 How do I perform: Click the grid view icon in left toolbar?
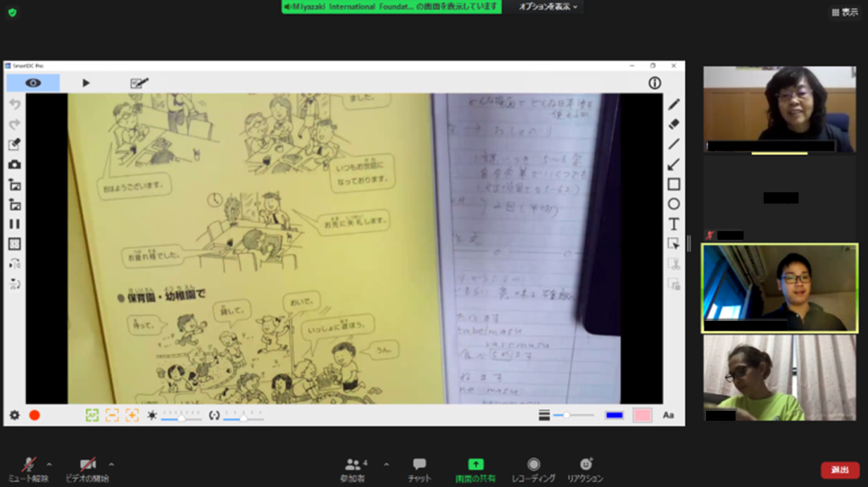tap(15, 244)
